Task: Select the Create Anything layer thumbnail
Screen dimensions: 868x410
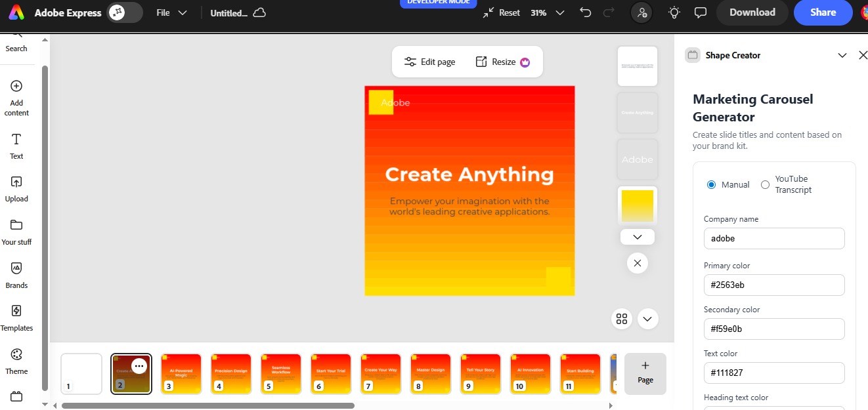Action: [x=638, y=113]
